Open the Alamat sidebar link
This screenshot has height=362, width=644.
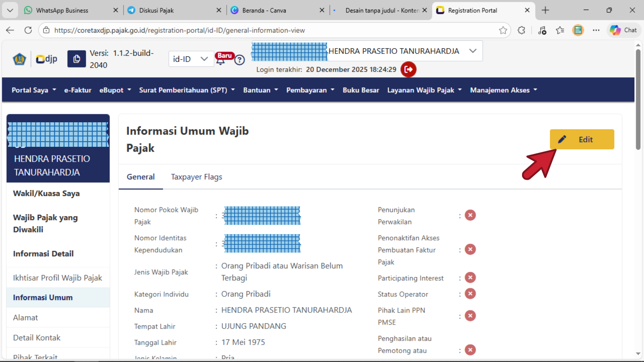(25, 317)
